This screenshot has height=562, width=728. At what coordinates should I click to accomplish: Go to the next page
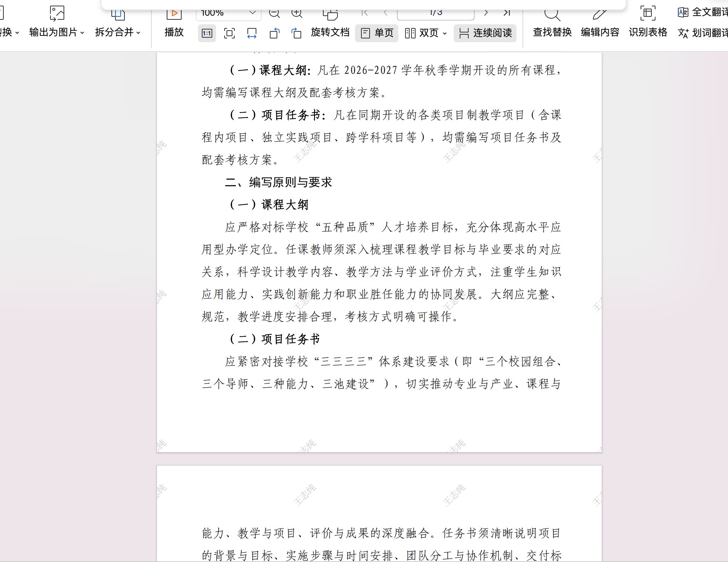pyautogui.click(x=486, y=13)
